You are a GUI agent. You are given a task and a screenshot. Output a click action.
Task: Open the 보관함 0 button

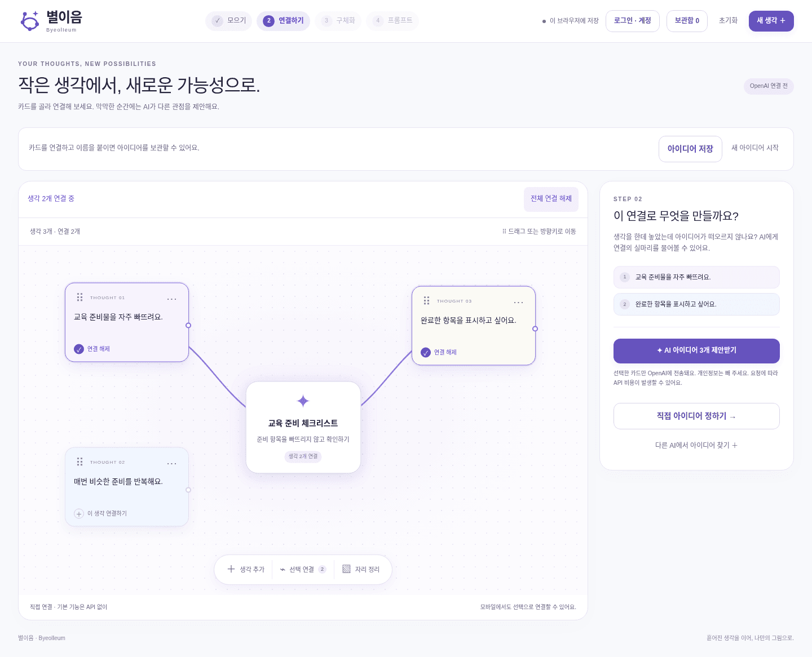687,21
